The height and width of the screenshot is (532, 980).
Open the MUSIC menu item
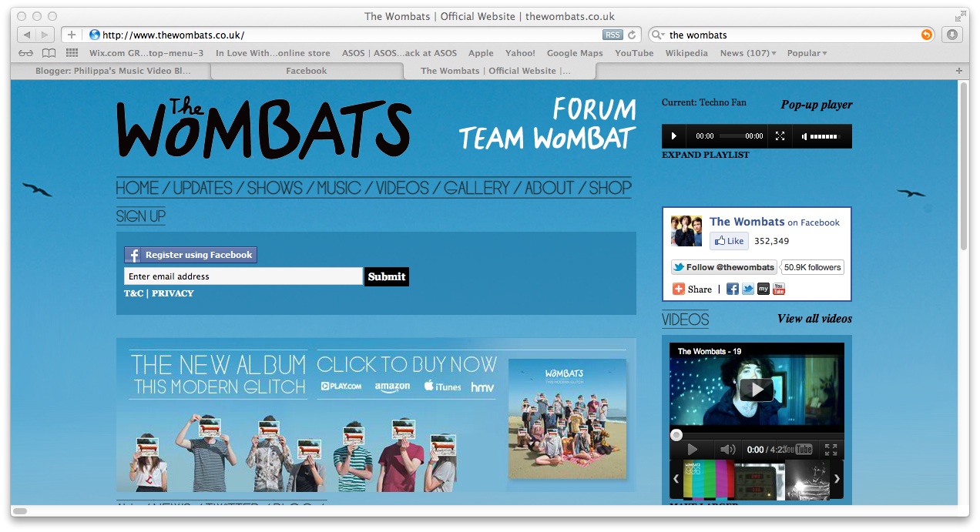pos(339,188)
